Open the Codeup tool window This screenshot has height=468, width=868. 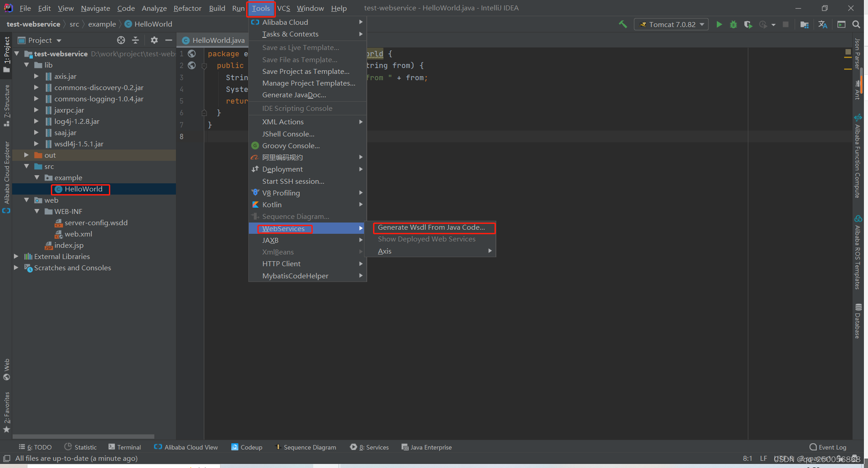tap(247, 447)
